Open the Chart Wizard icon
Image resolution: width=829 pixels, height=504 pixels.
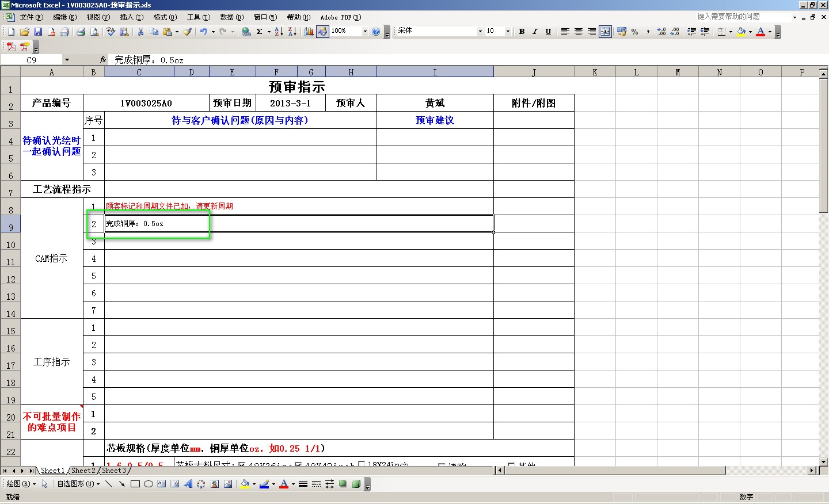pos(309,32)
